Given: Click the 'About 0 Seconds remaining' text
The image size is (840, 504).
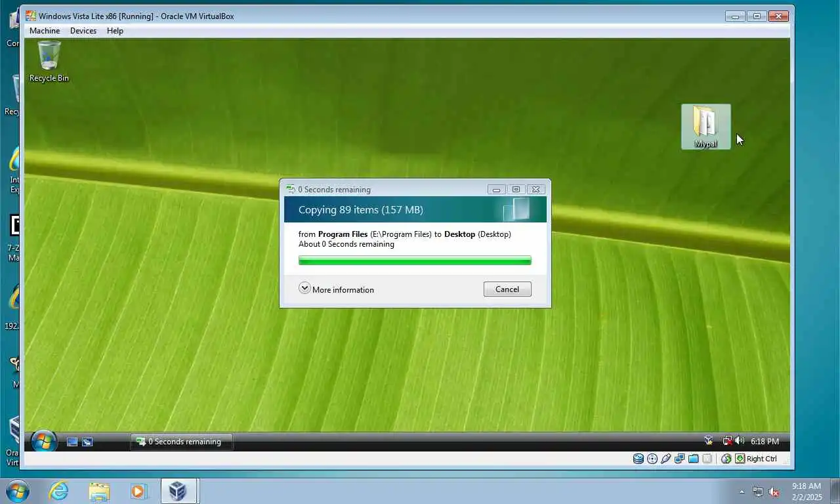Looking at the screenshot, I should point(346,244).
